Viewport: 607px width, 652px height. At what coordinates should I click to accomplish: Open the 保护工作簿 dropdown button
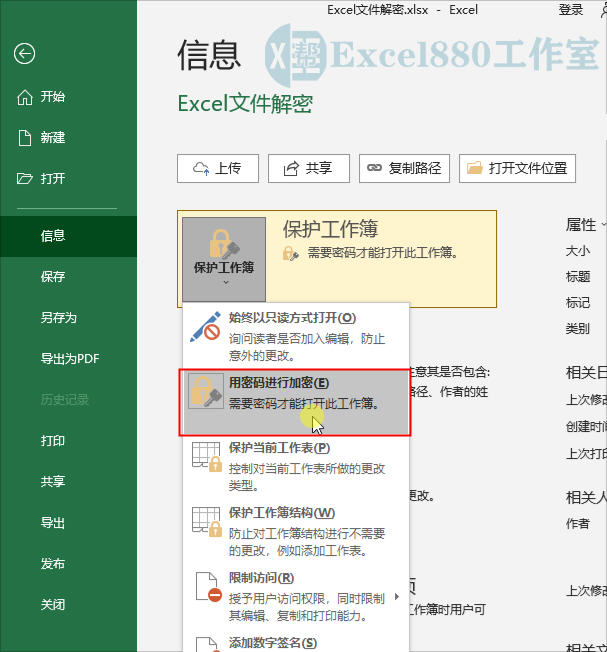coord(224,259)
